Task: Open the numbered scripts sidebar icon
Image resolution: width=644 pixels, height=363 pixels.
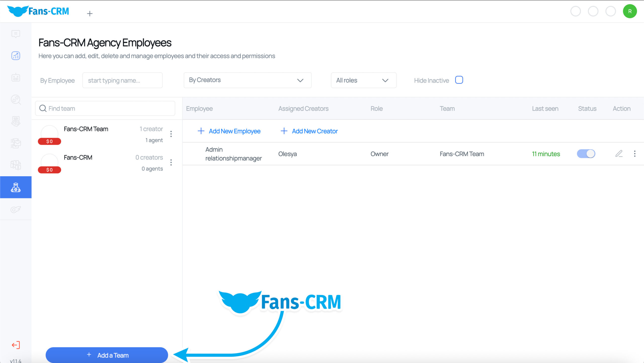Action: point(16,165)
